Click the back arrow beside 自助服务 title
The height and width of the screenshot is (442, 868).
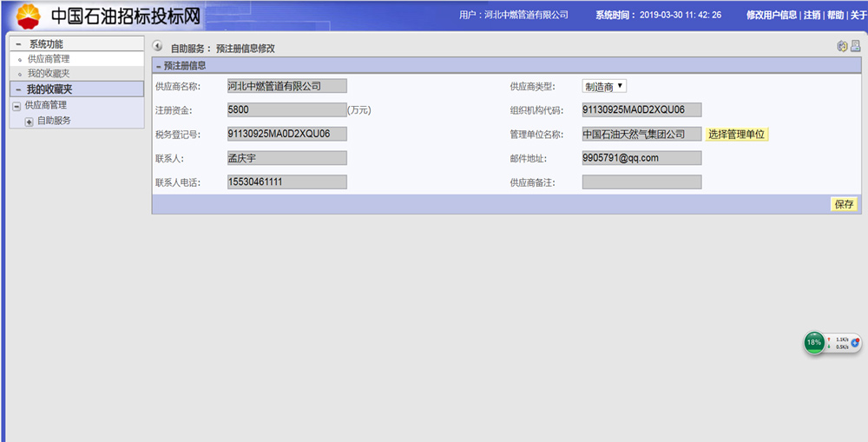(157, 47)
